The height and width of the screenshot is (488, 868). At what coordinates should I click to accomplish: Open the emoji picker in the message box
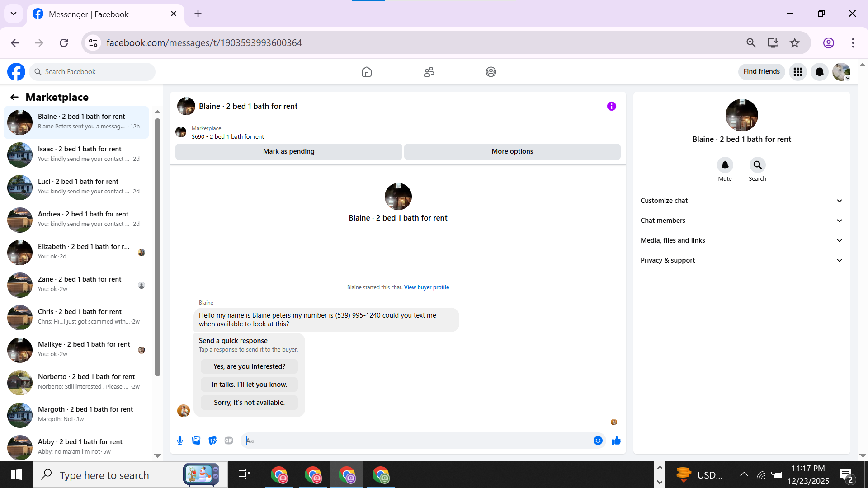(598, 441)
